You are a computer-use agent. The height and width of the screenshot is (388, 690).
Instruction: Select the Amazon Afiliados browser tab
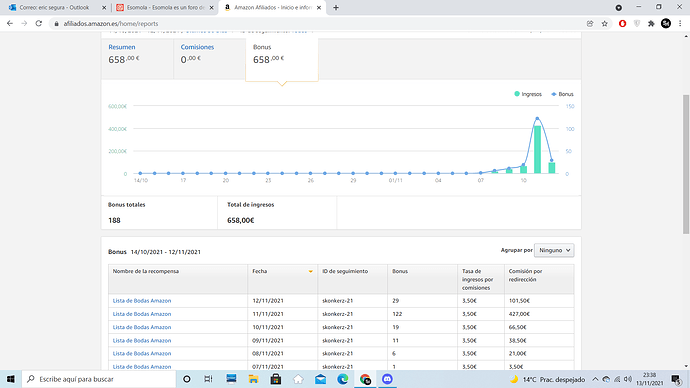[x=272, y=7]
